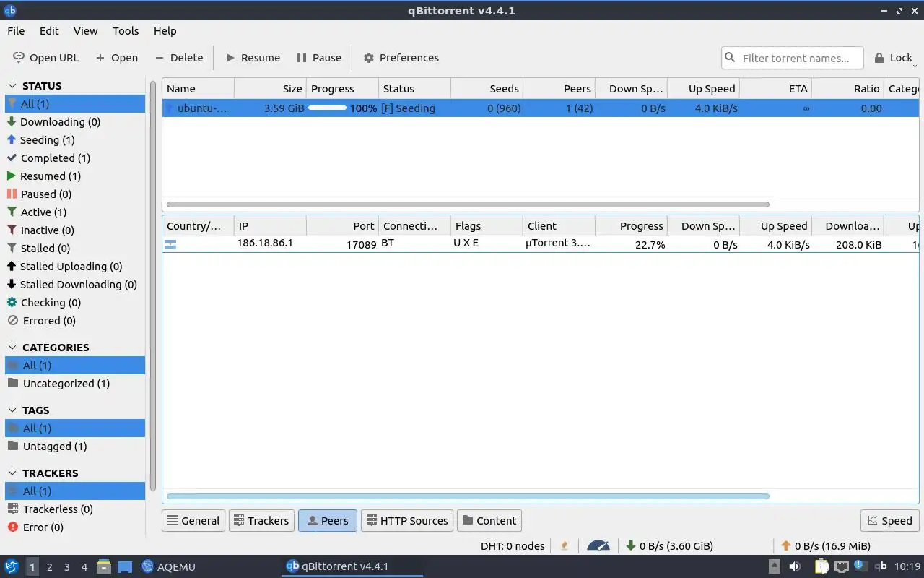
Task: Collapse the TAGS section
Action: 12,410
